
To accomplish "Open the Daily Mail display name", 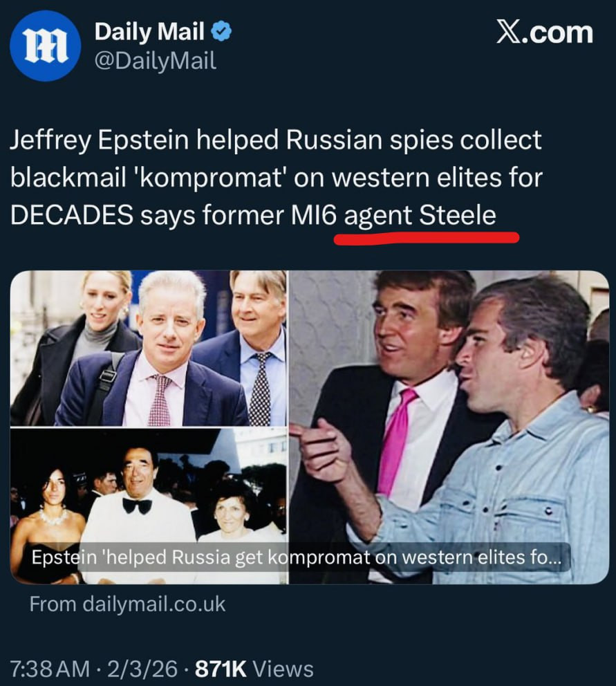I will (149, 31).
